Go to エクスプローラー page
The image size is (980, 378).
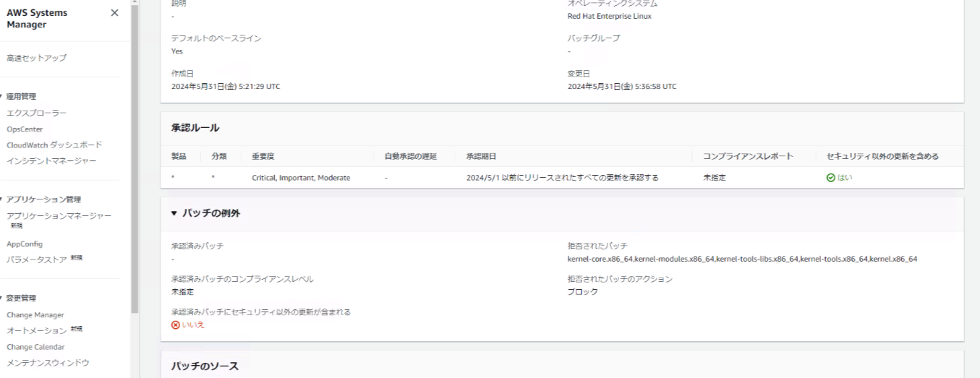pos(36,113)
